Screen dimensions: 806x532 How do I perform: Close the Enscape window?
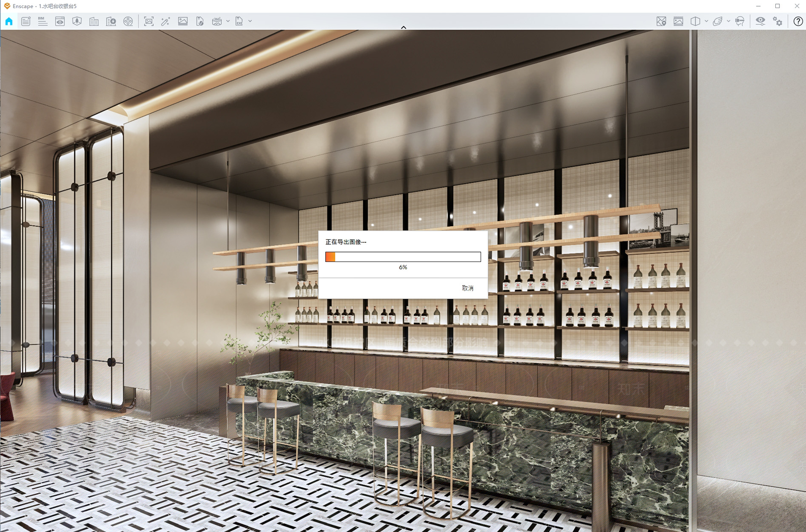click(x=796, y=6)
